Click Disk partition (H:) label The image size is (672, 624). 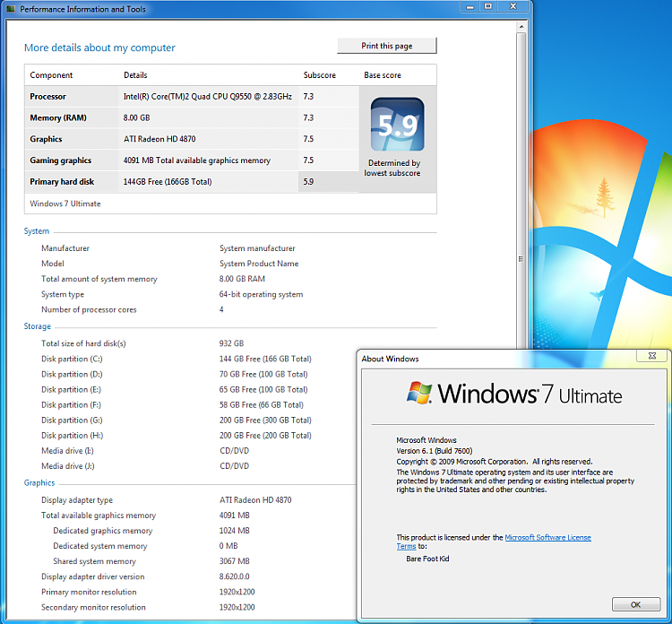click(72, 436)
